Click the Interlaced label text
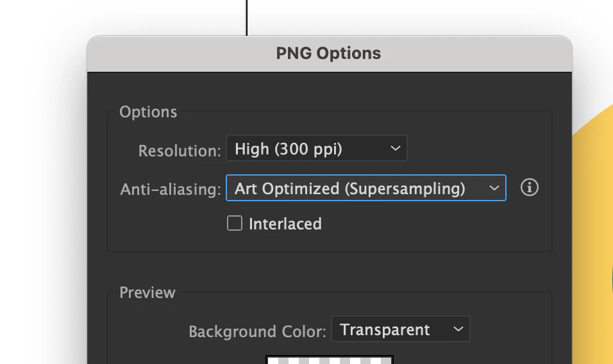Image resolution: width=613 pixels, height=364 pixels. pyautogui.click(x=285, y=224)
